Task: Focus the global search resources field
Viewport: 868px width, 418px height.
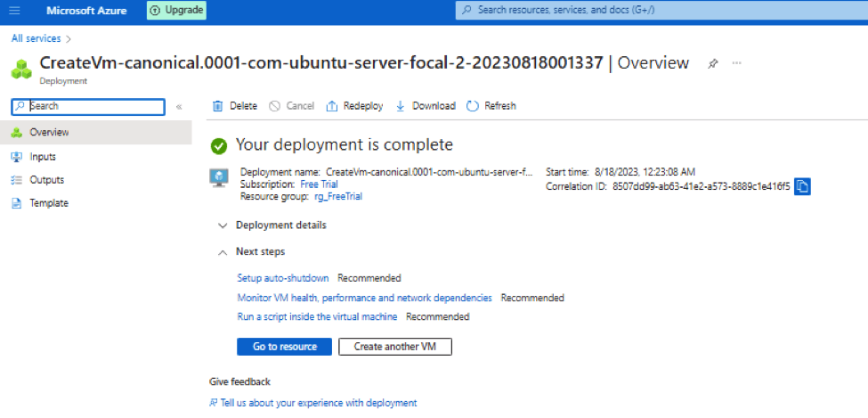Action: [x=659, y=11]
